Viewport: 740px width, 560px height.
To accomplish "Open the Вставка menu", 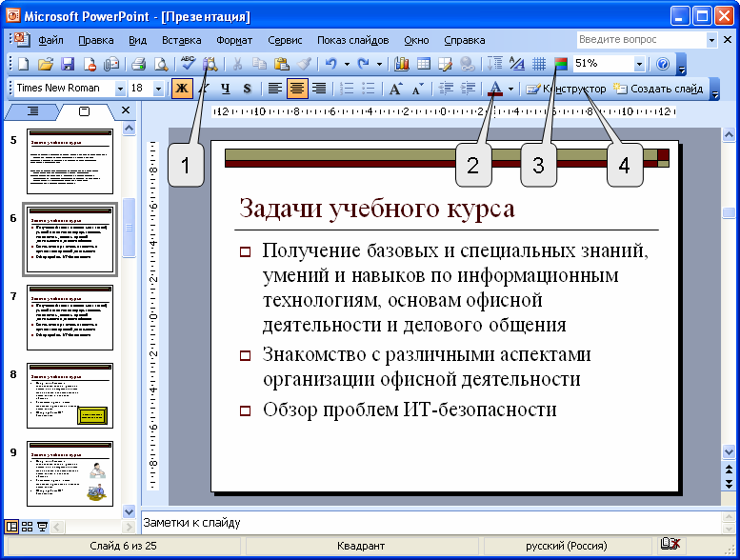I will (x=181, y=40).
